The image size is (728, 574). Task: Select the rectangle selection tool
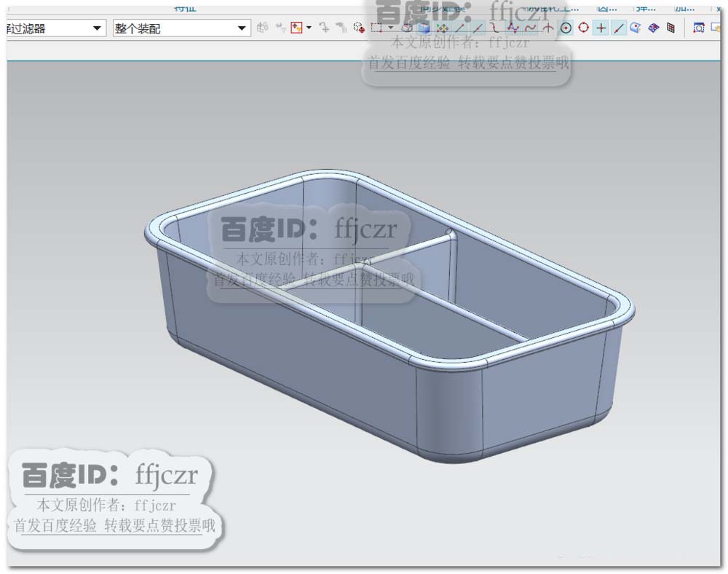(376, 28)
